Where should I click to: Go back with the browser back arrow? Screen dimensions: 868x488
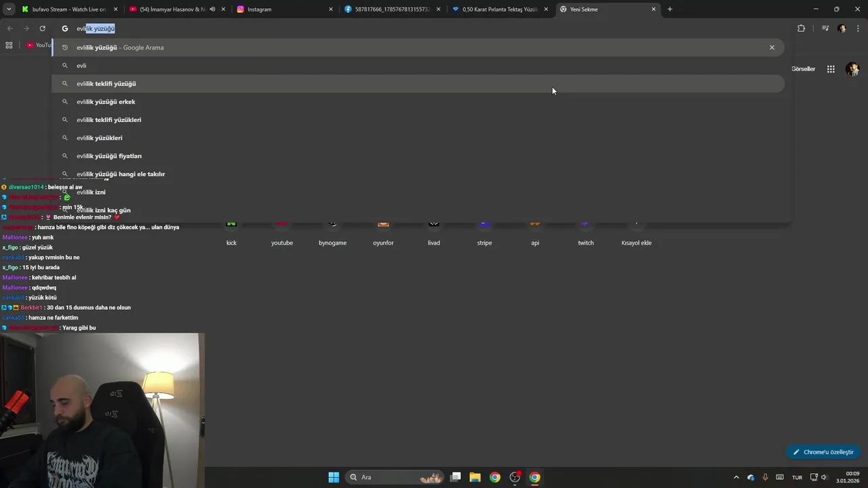(x=9, y=28)
